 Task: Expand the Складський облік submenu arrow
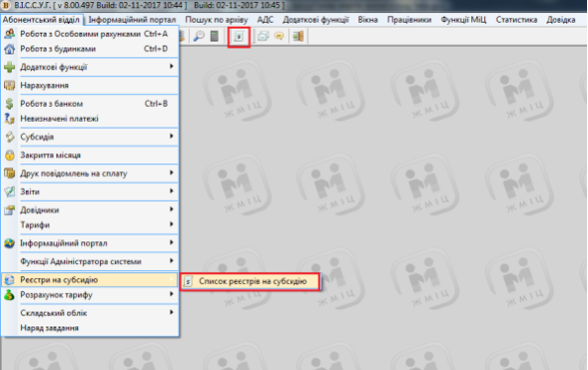click(x=171, y=312)
